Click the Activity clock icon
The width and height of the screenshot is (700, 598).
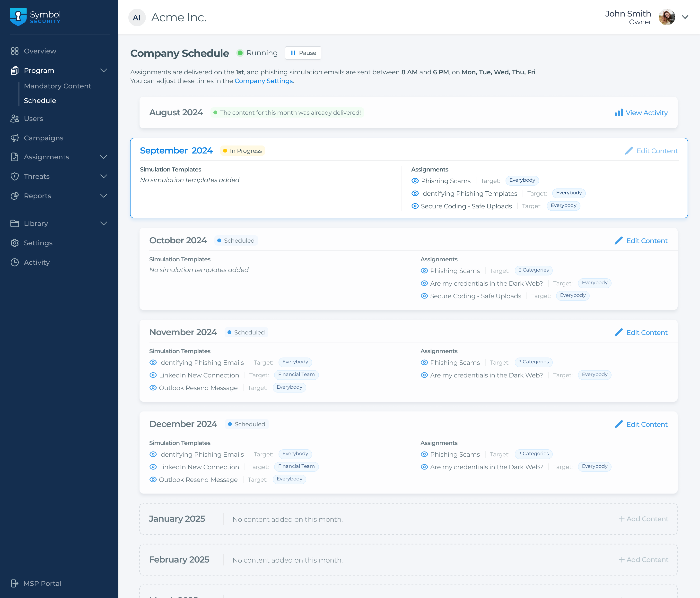(15, 262)
